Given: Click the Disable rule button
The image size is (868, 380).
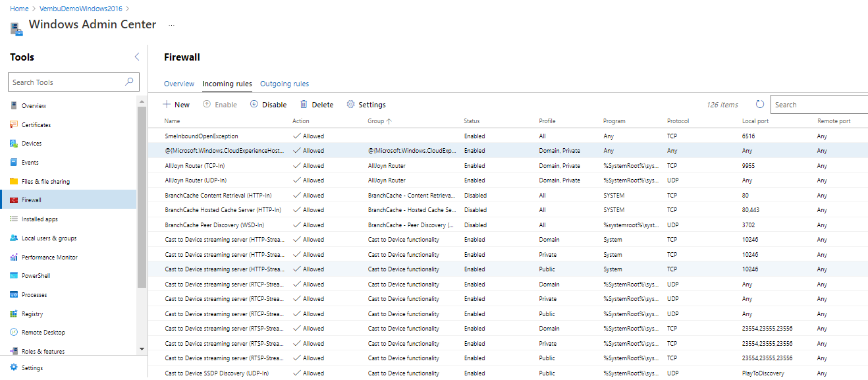Looking at the screenshot, I should pyautogui.click(x=268, y=104).
